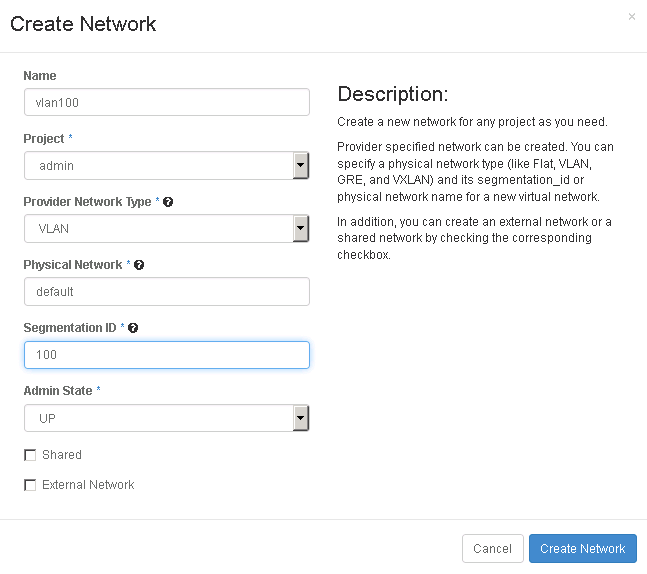The height and width of the screenshot is (574, 647).
Task: Click the Admin State label
Action: point(57,391)
